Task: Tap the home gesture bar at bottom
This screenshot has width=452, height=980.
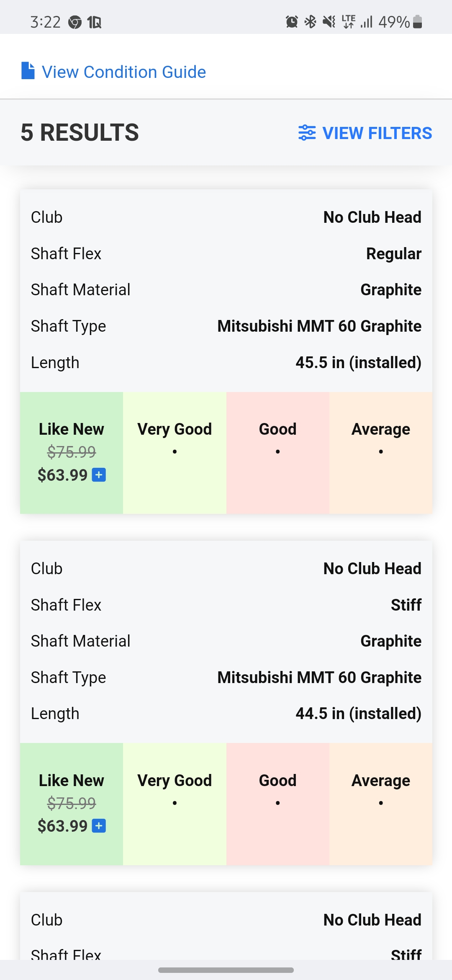Action: pos(226,970)
